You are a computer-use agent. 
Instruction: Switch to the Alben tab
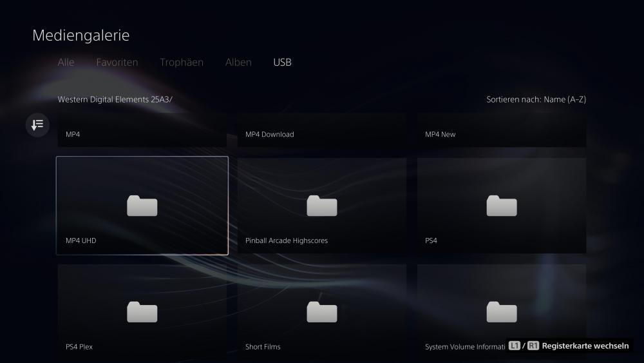pos(238,63)
